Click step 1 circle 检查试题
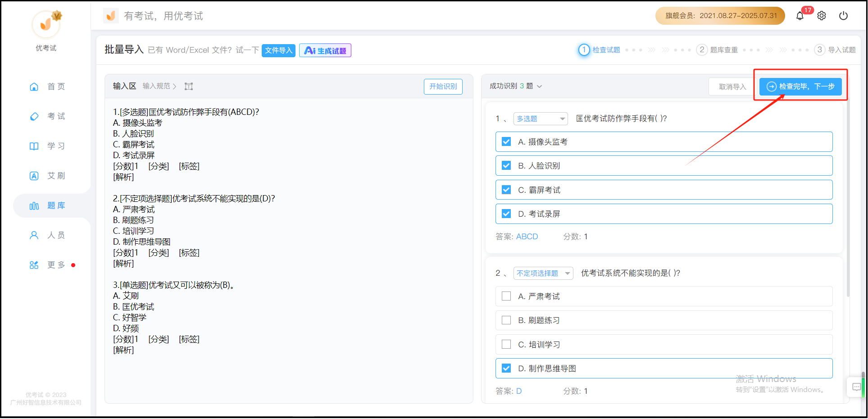868x419 pixels. (584, 50)
